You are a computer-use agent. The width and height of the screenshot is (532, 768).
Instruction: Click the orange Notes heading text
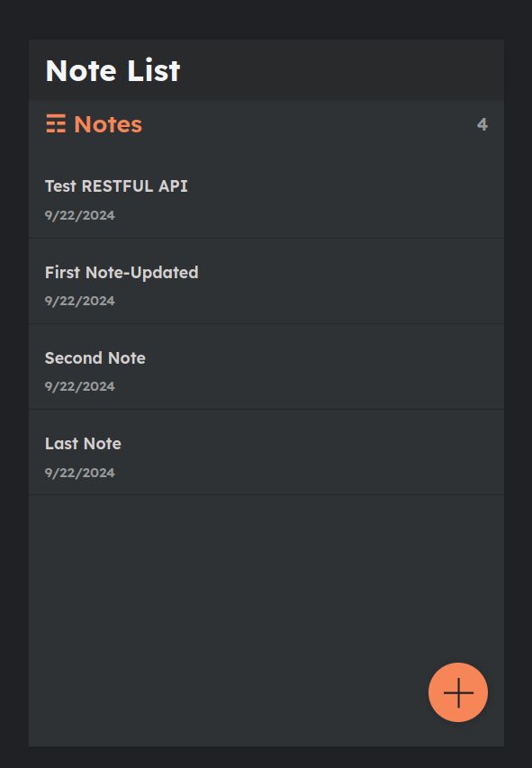tap(108, 124)
